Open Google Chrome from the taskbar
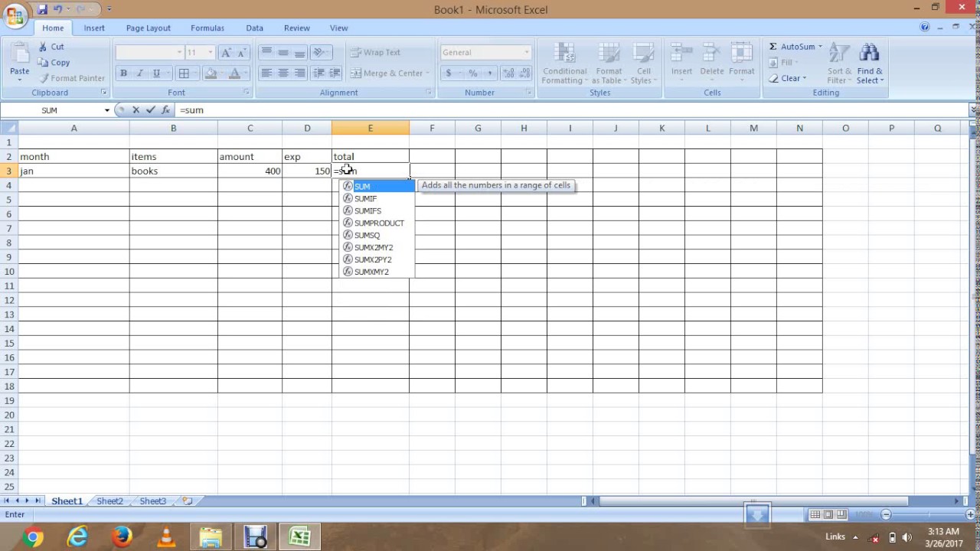The image size is (980, 551). pos(33,537)
